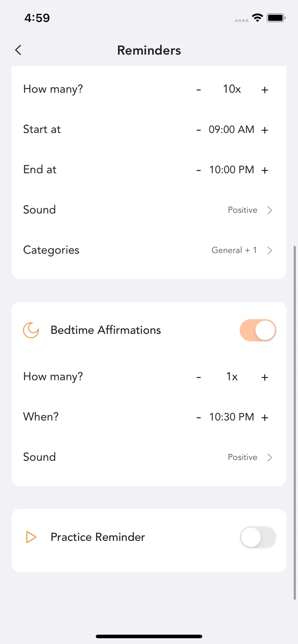Tap minus next to Start at 09:00 AM
The width and height of the screenshot is (298, 644).
click(x=199, y=130)
